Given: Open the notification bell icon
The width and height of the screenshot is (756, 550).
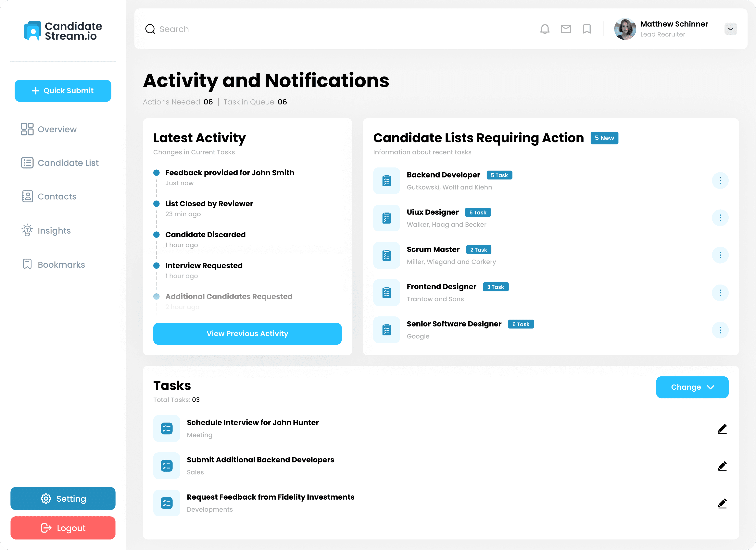Looking at the screenshot, I should (x=545, y=29).
